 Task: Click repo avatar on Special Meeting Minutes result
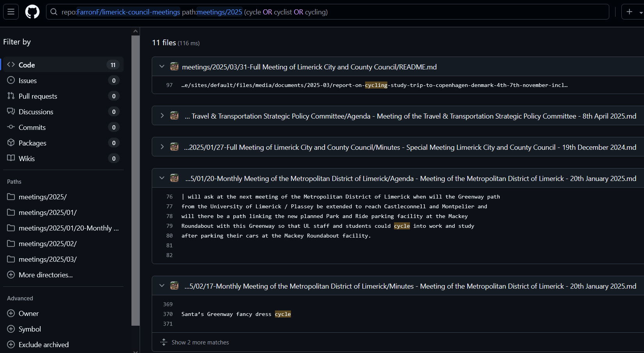[174, 147]
